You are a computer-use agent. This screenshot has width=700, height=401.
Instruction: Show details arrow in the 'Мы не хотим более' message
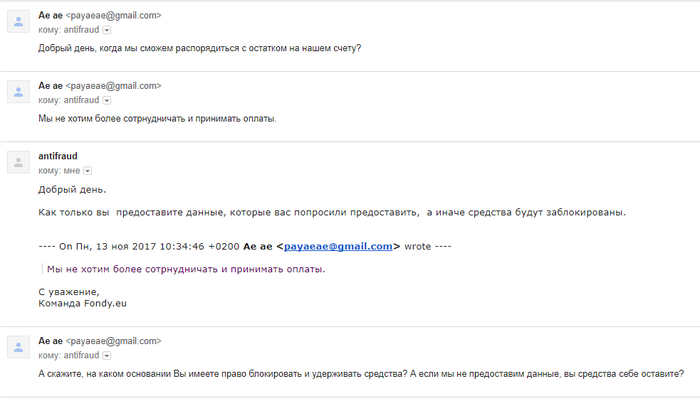[x=107, y=100]
